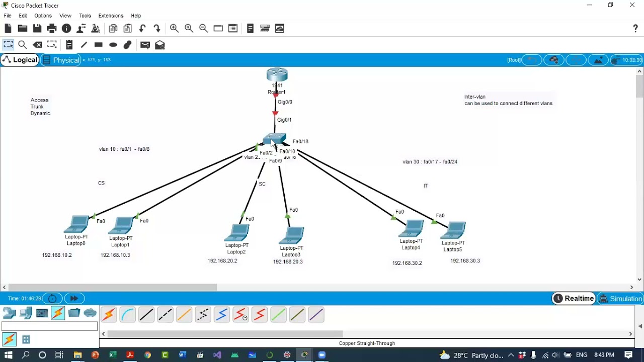
Task: Select Network Devices category
Action: (x=10, y=313)
